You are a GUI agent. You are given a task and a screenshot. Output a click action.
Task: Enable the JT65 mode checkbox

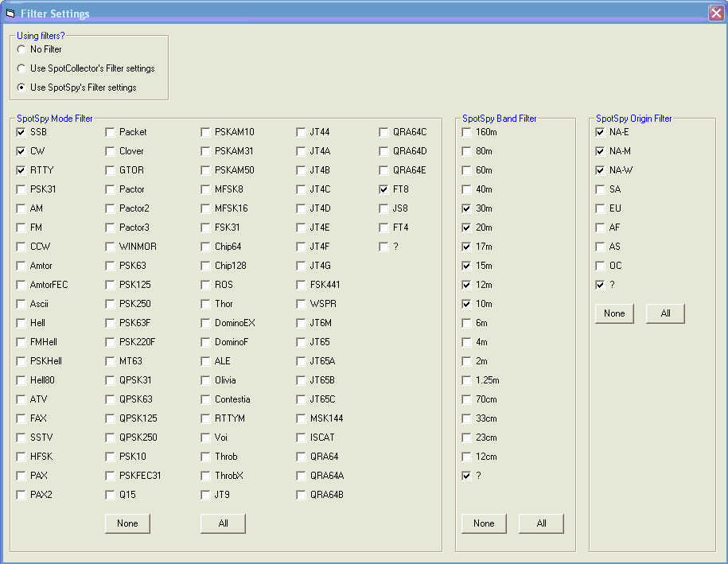(x=301, y=342)
